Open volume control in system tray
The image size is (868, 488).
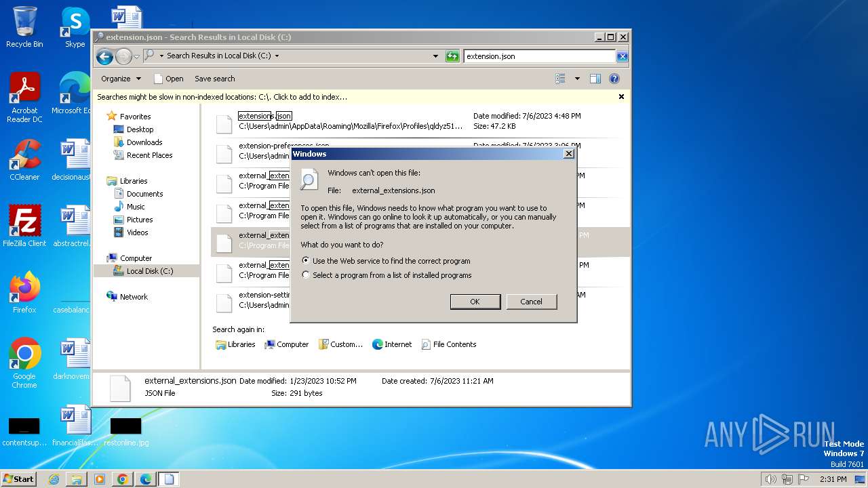pos(770,479)
